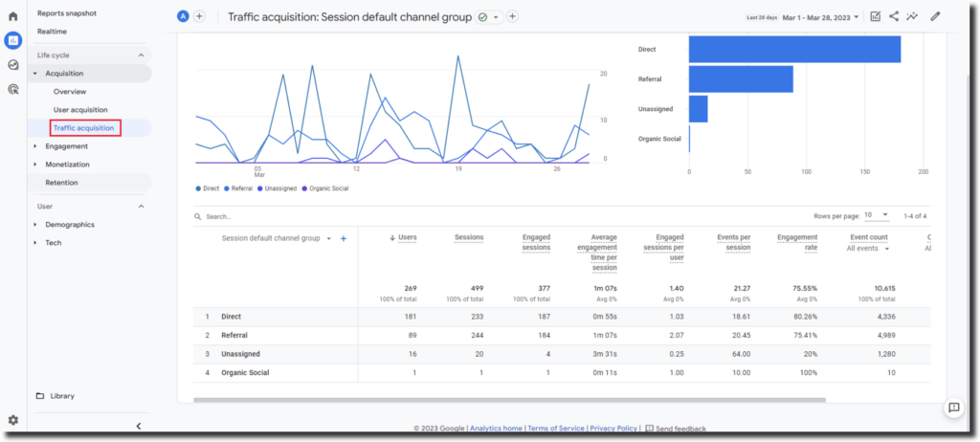Add secondary dimension plus icon in table header

point(344,238)
